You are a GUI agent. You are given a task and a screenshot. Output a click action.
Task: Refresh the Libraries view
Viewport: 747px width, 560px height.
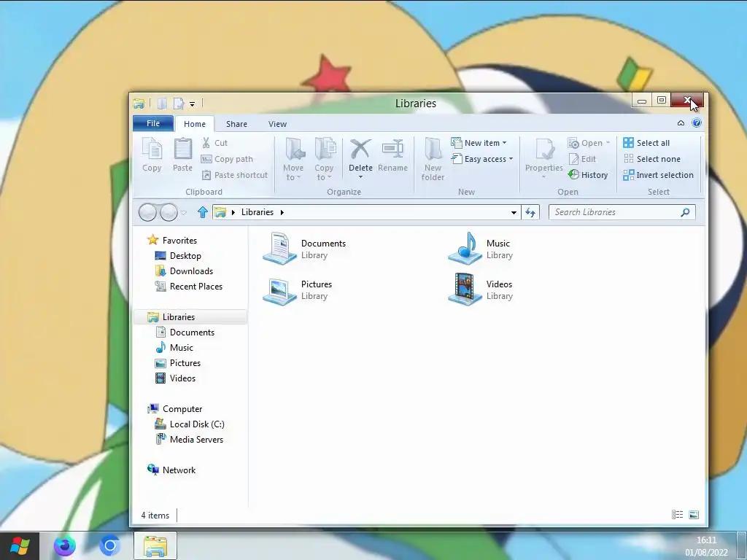point(530,212)
